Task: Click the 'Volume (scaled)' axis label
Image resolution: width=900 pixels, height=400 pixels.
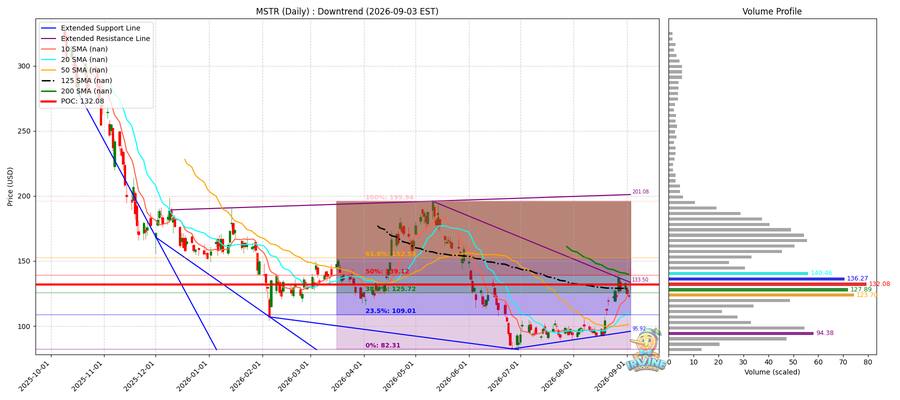Action: pyautogui.click(x=772, y=372)
